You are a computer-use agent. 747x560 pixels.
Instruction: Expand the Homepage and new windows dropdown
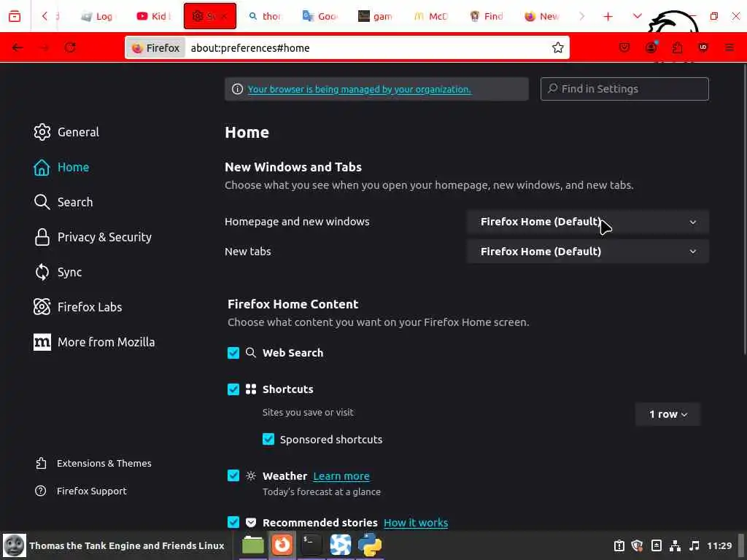click(588, 222)
